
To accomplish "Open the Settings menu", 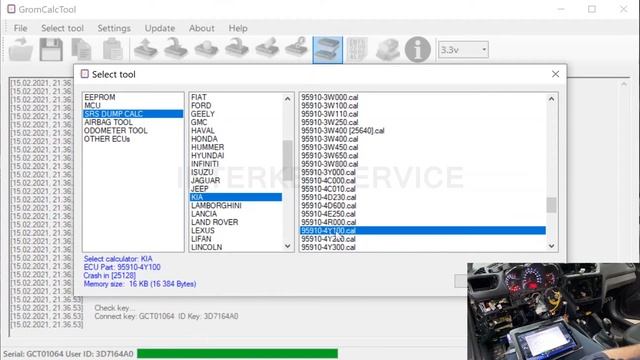I will coord(114,28).
